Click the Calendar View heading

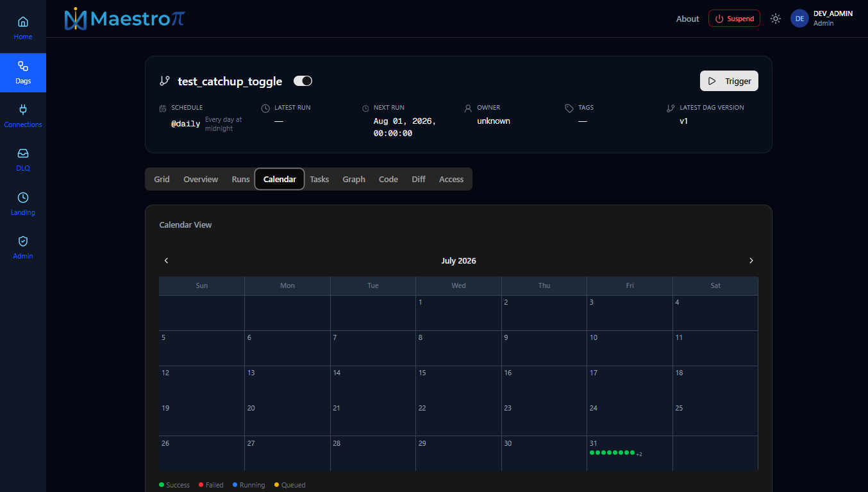click(x=185, y=225)
